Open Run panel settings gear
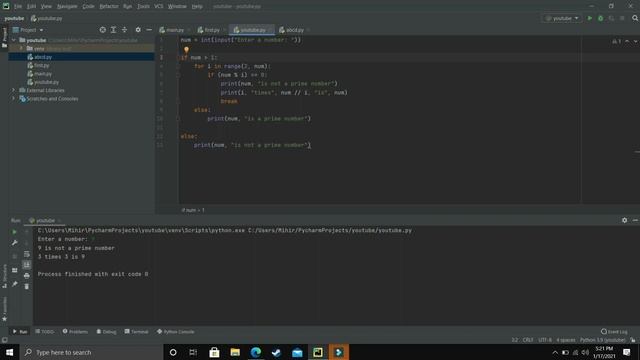 (624, 220)
